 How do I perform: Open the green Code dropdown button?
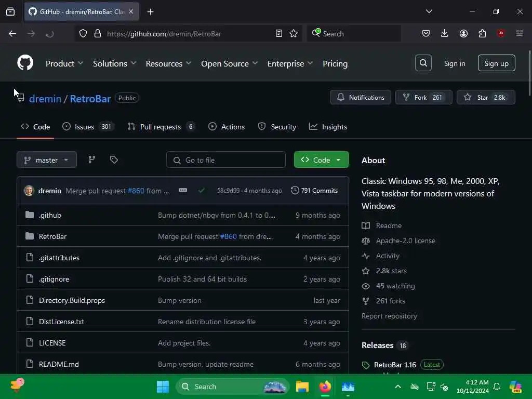point(321,160)
